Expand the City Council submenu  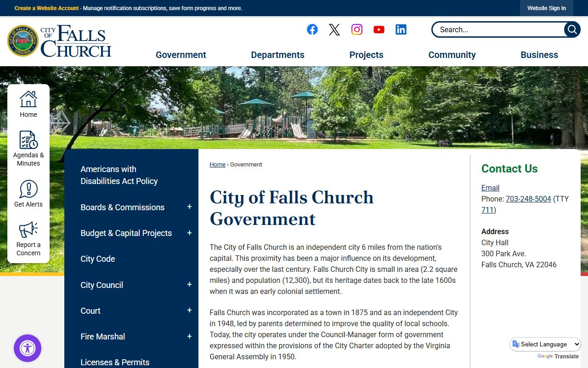tap(189, 285)
